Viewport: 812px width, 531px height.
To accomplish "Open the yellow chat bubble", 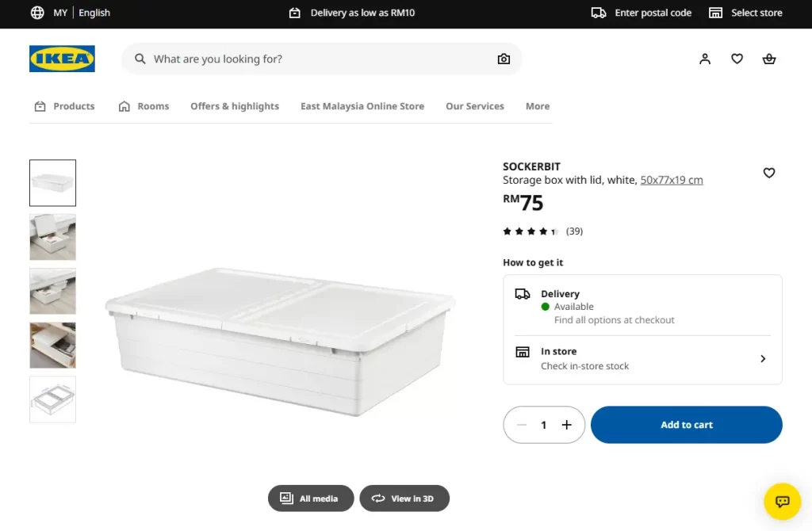I will click(x=783, y=501).
